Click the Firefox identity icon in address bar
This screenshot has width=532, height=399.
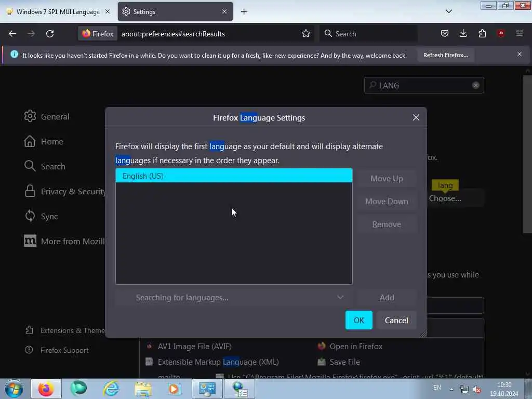pos(98,34)
